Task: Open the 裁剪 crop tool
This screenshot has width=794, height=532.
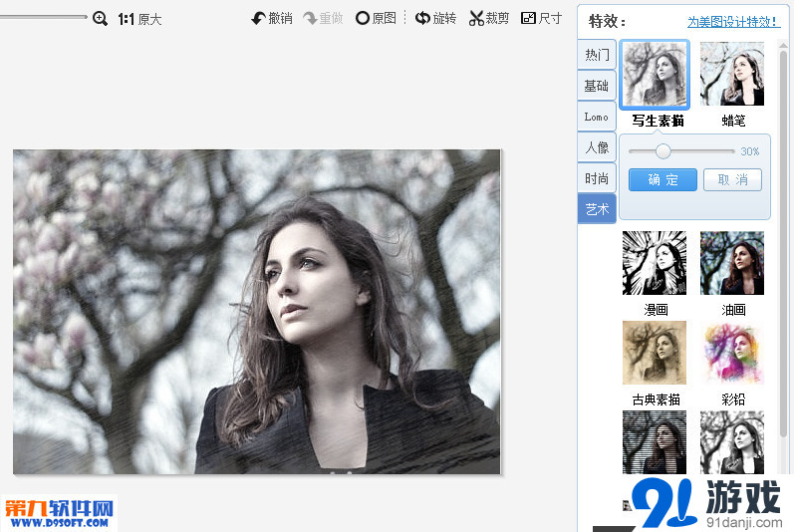Action: pos(489,19)
